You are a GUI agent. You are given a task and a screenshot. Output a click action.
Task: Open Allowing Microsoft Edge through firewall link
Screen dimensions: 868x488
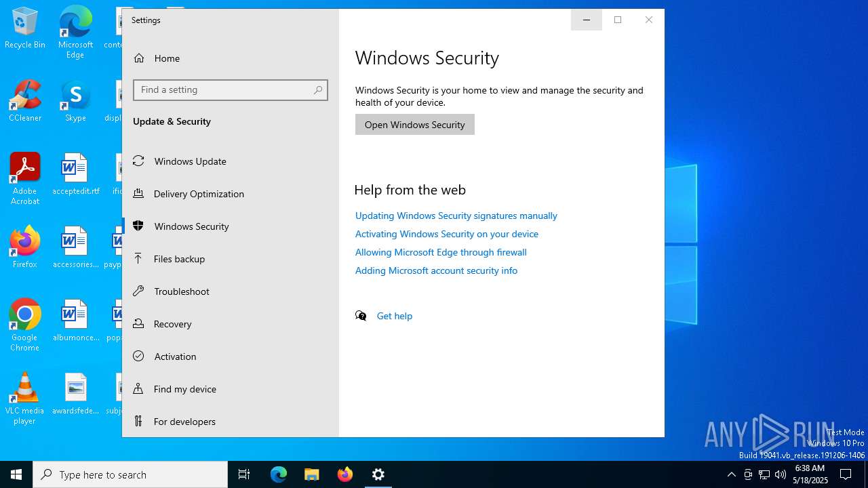(441, 252)
